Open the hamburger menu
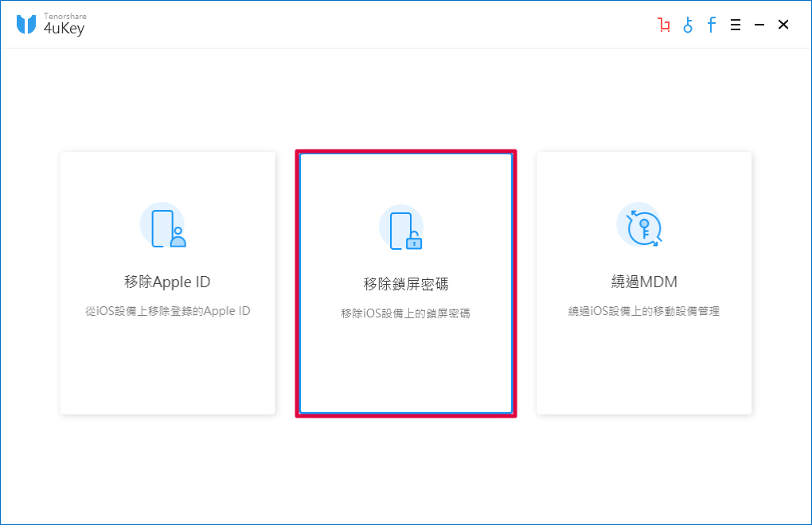Viewport: 812px width, 525px height. [x=736, y=25]
